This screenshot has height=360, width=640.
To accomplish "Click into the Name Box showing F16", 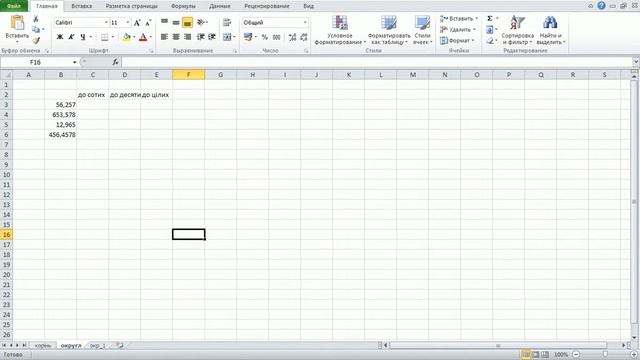I will point(36,62).
